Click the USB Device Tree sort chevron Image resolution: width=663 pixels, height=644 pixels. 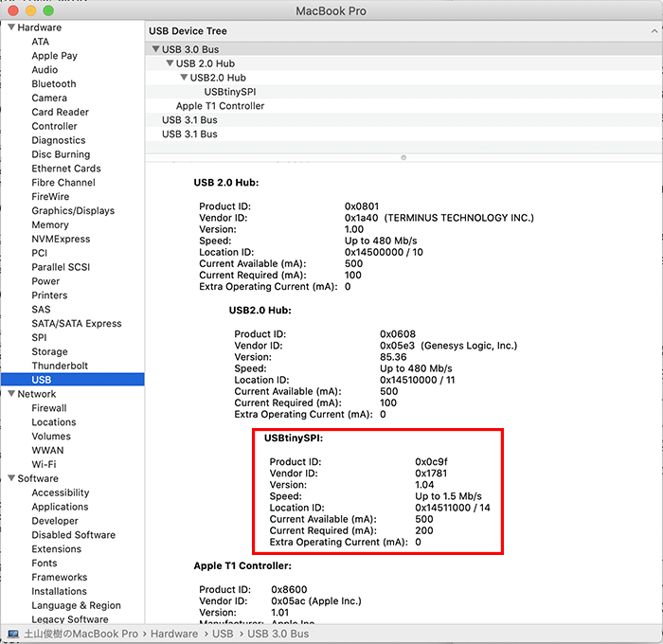(x=654, y=31)
